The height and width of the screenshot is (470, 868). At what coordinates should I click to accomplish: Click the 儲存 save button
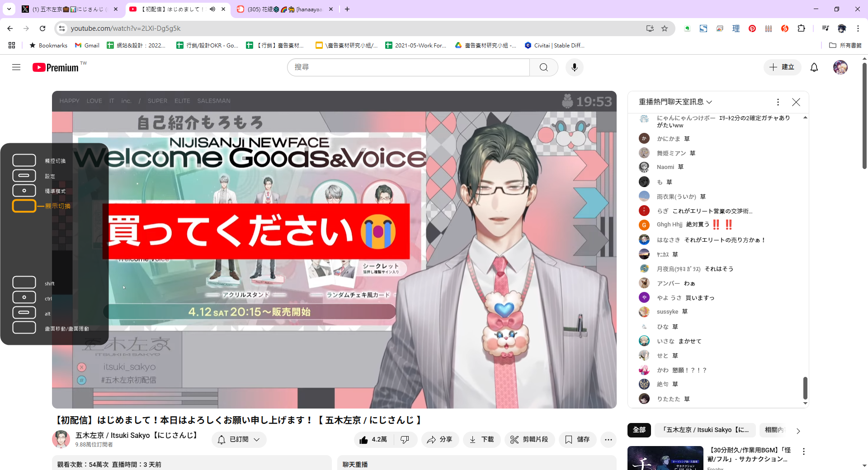(578, 440)
